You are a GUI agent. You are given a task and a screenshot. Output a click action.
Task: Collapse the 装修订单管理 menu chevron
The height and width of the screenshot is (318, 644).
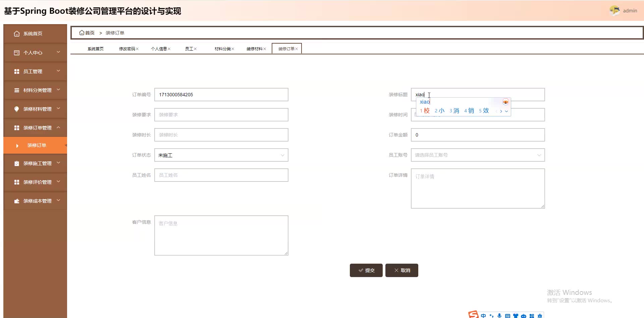coord(58,127)
